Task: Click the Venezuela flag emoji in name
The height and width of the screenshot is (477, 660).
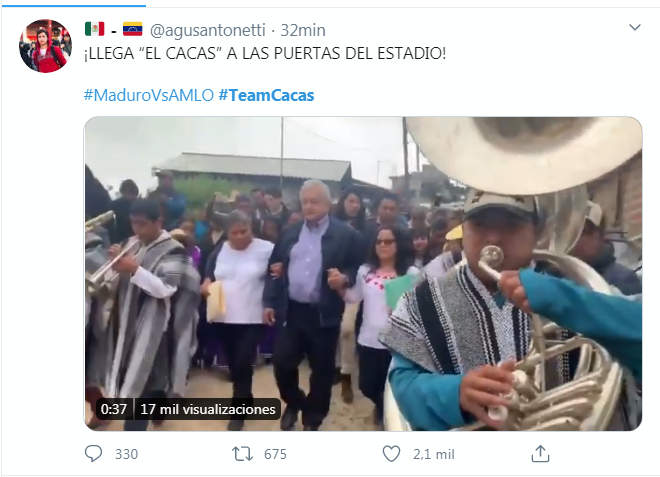Action: pyautogui.click(x=133, y=29)
